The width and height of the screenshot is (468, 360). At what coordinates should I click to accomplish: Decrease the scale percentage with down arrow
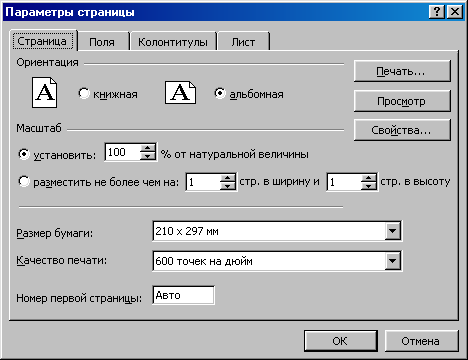147,156
